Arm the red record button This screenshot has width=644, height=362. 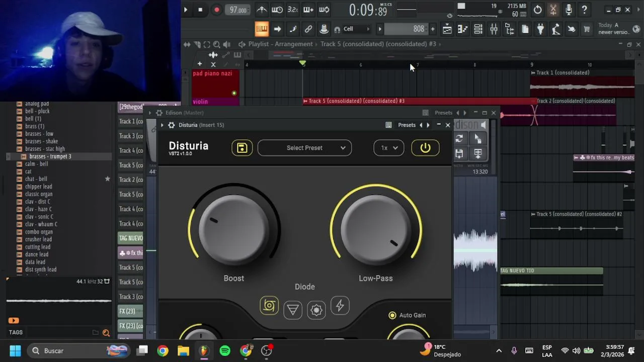[216, 10]
